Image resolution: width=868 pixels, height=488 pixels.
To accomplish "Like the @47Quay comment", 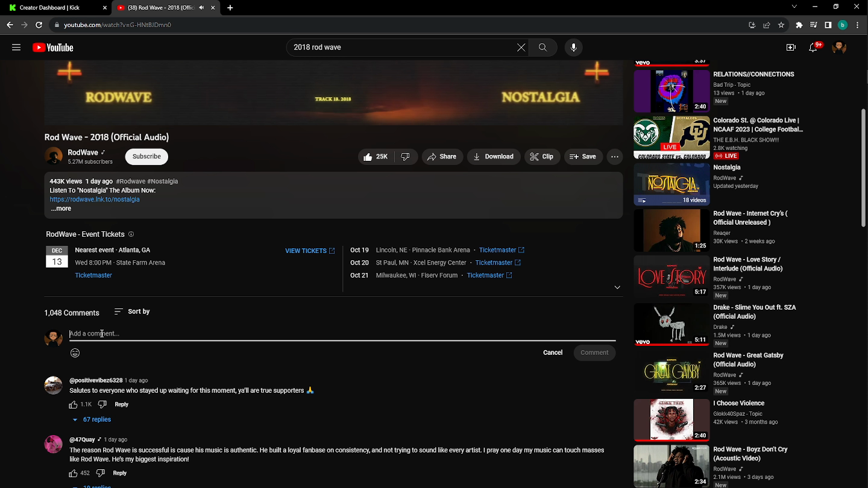I will [74, 474].
